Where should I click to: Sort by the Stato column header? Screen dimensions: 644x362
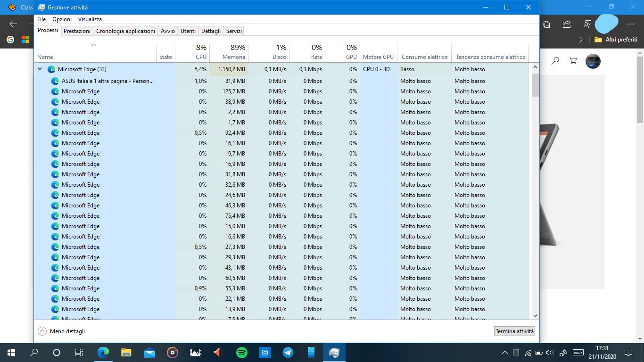point(165,52)
